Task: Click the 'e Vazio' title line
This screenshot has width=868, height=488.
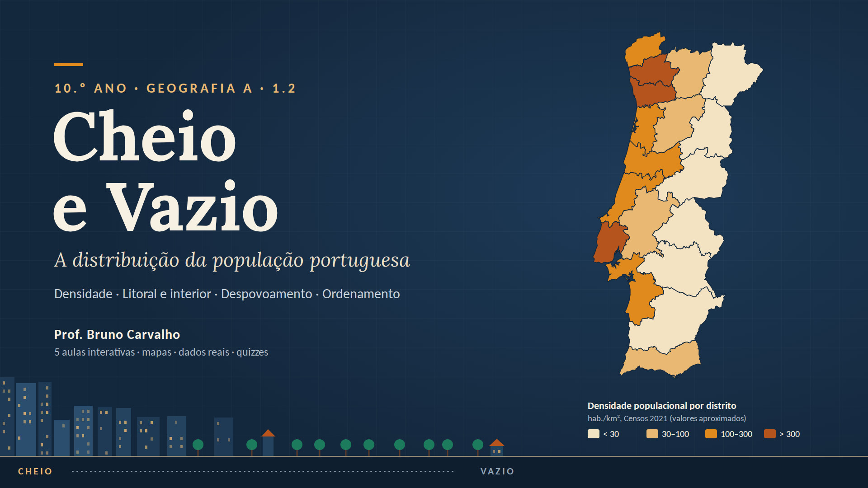Action: click(165, 207)
